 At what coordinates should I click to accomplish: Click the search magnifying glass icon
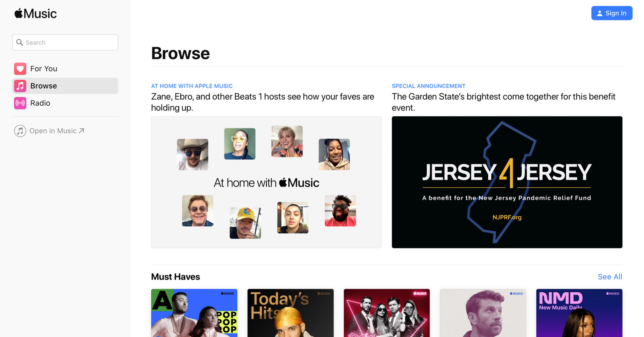[19, 42]
